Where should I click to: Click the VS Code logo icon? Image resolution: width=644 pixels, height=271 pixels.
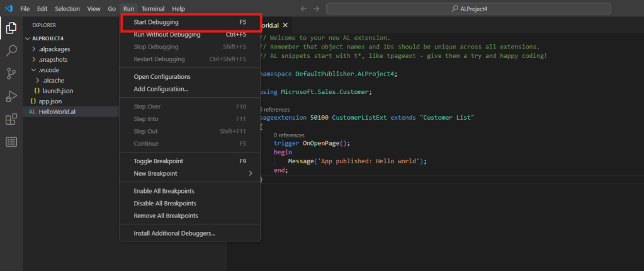[8, 9]
